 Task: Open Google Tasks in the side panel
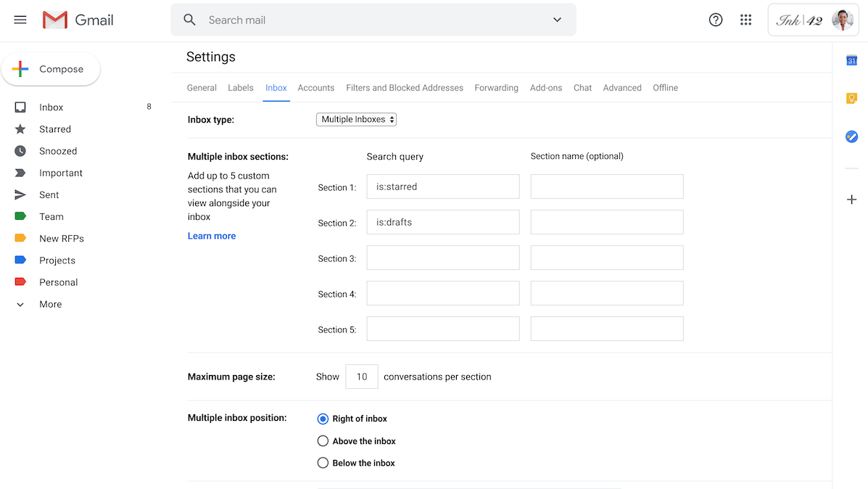[x=851, y=136]
